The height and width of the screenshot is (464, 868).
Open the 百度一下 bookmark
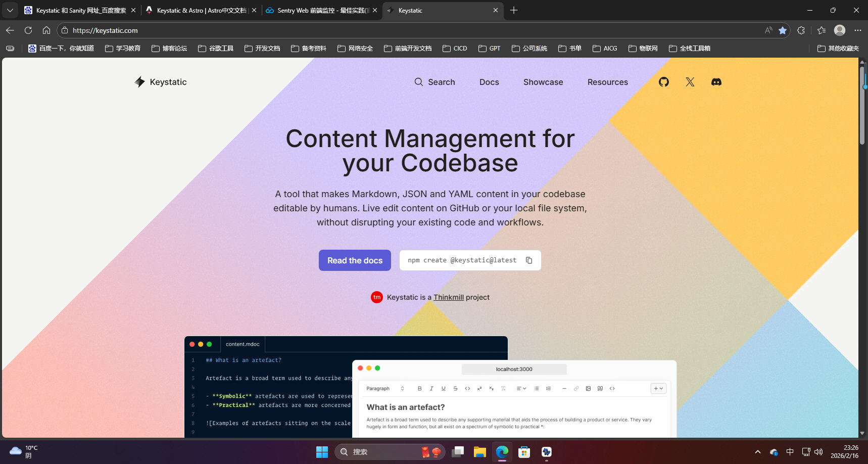[x=61, y=49]
